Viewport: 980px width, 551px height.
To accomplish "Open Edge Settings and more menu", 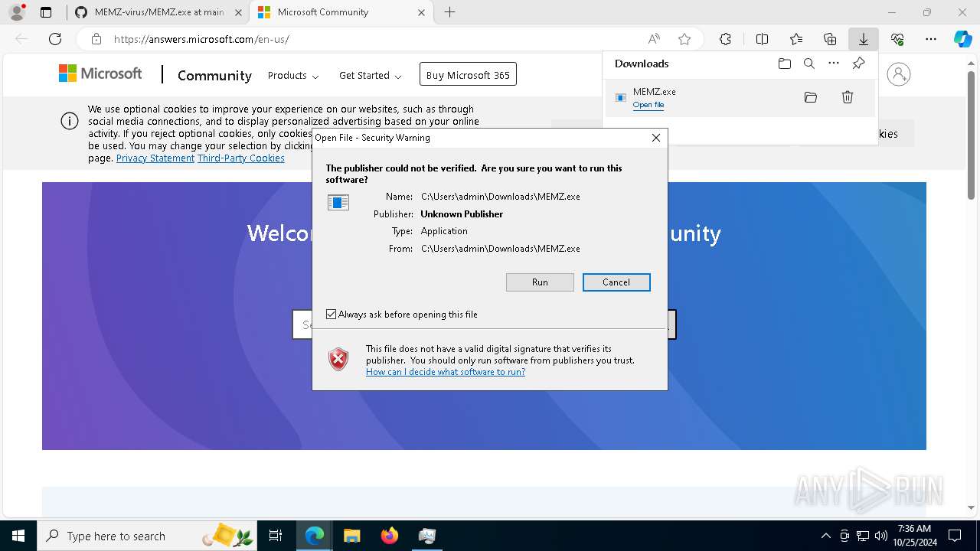I will pos(931,39).
